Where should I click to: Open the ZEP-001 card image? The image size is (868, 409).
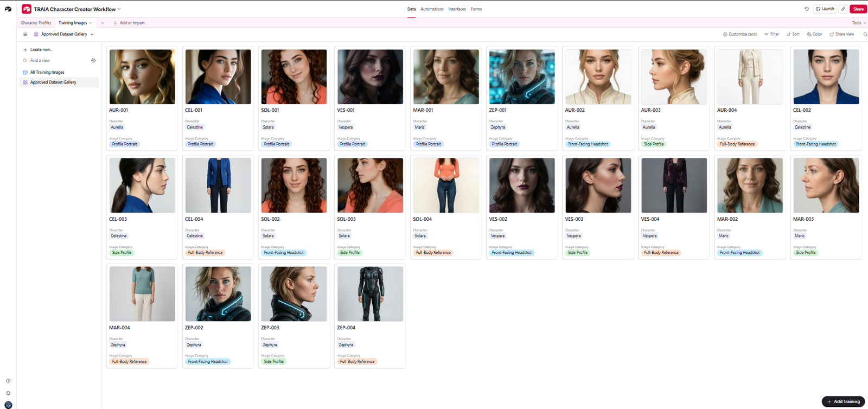522,77
